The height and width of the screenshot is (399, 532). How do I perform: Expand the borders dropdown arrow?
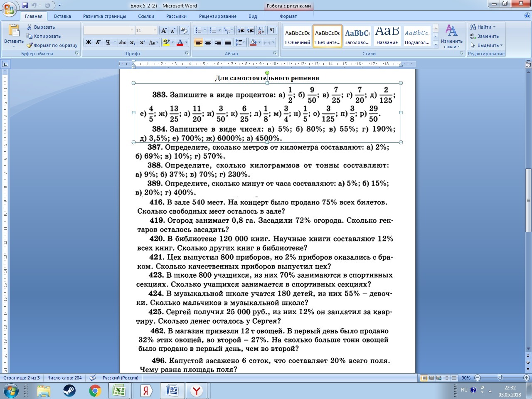pos(273,42)
